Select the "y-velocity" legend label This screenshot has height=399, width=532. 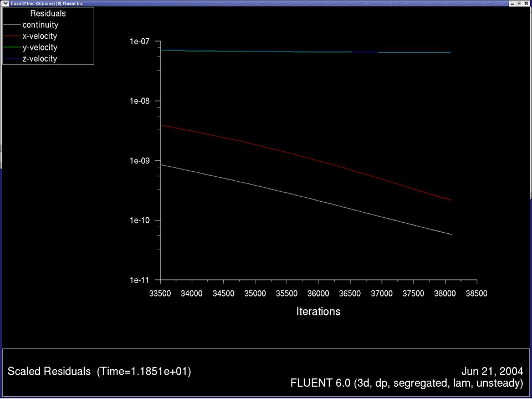[x=40, y=48]
